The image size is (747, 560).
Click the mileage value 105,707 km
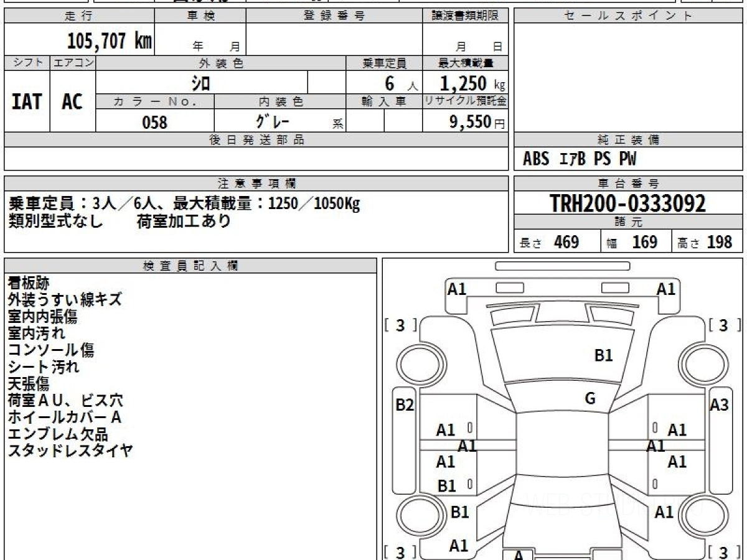[110, 41]
